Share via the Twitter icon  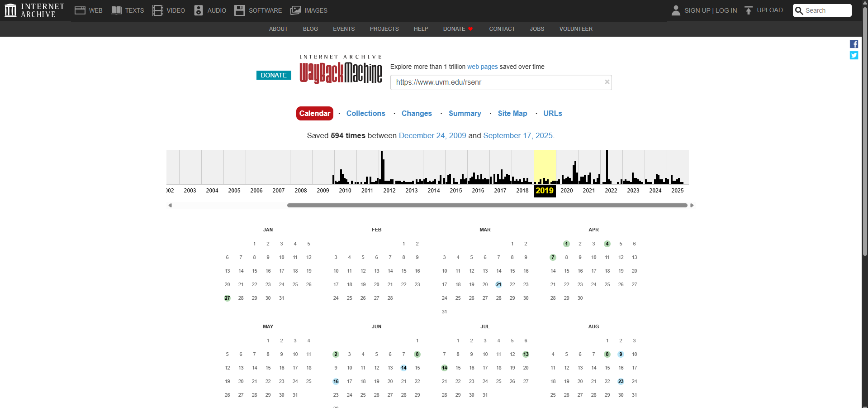pyautogui.click(x=854, y=55)
